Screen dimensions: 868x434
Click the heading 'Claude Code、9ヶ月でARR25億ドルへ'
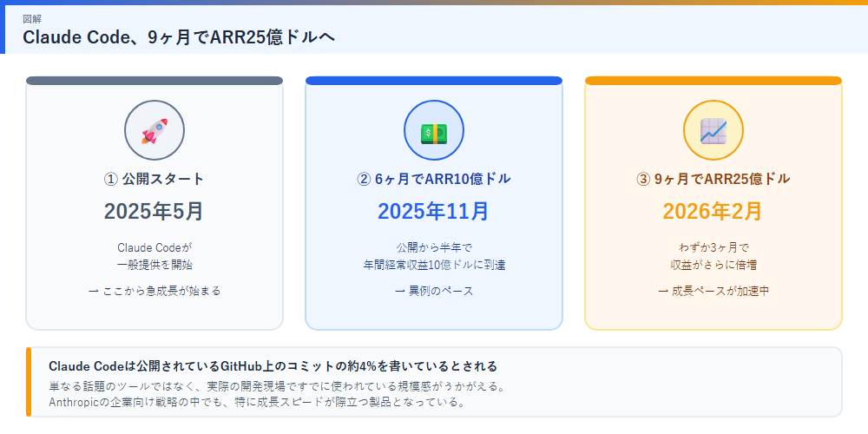coord(179,37)
